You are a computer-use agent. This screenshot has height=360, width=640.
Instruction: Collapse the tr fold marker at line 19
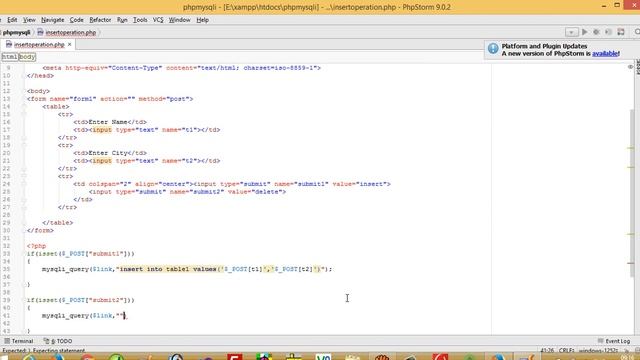click(x=24, y=145)
